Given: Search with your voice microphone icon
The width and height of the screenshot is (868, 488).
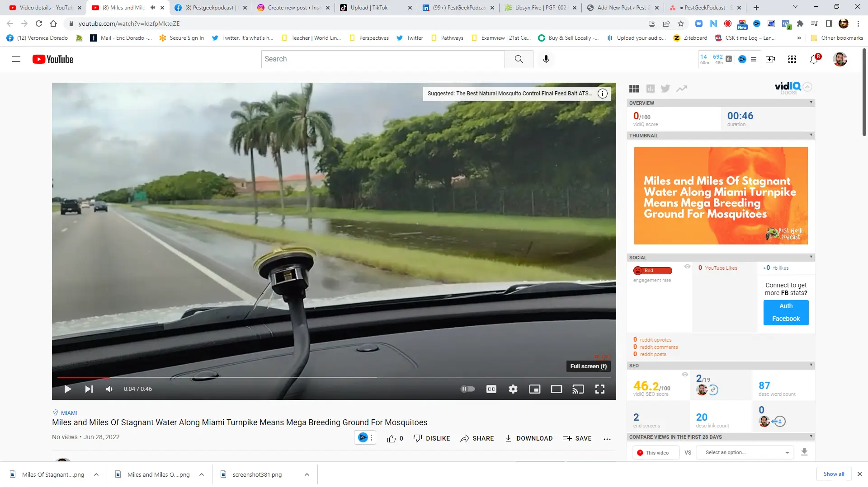Looking at the screenshot, I should [x=546, y=59].
